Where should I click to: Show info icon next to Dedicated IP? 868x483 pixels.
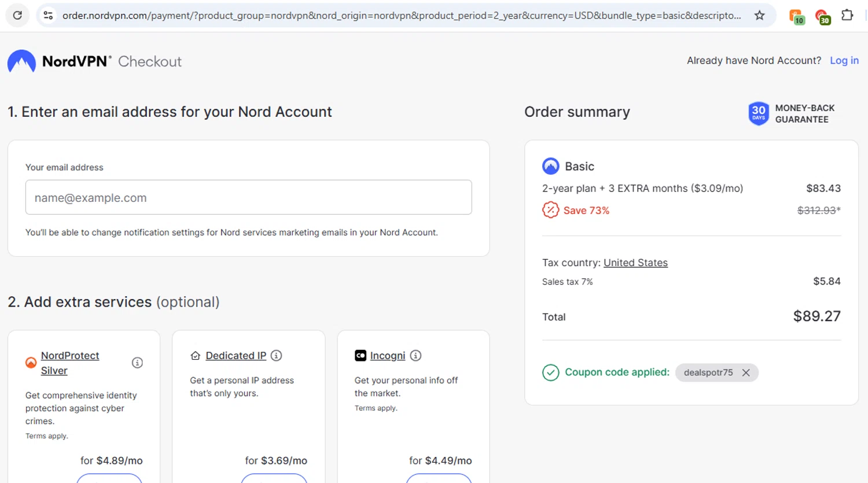click(277, 356)
